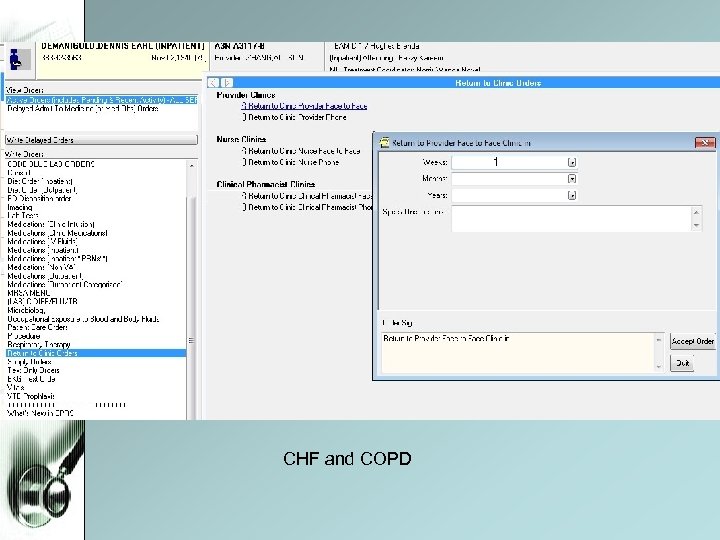Click the Order Sig scroll down arrow
The image size is (720, 540).
tap(659, 366)
